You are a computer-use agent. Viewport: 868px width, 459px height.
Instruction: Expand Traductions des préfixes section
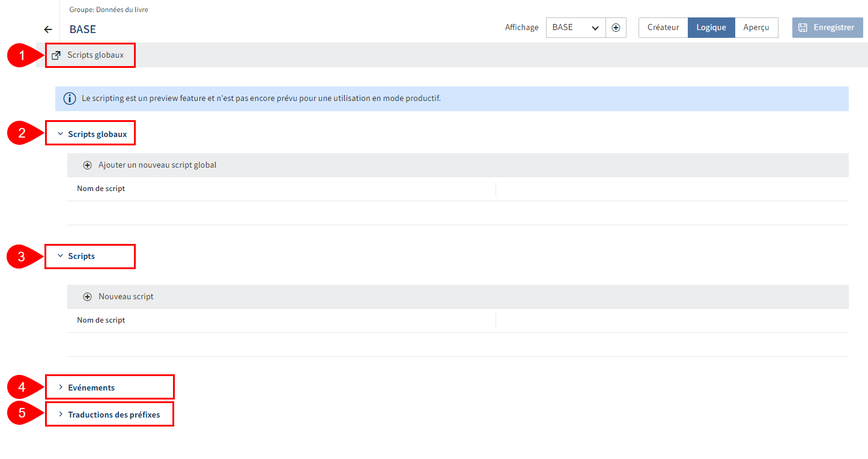[x=60, y=415]
